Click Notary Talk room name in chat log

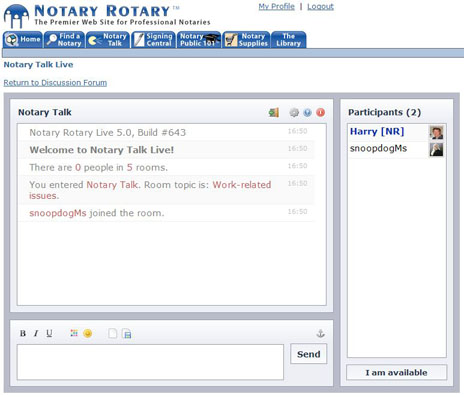[x=112, y=185]
